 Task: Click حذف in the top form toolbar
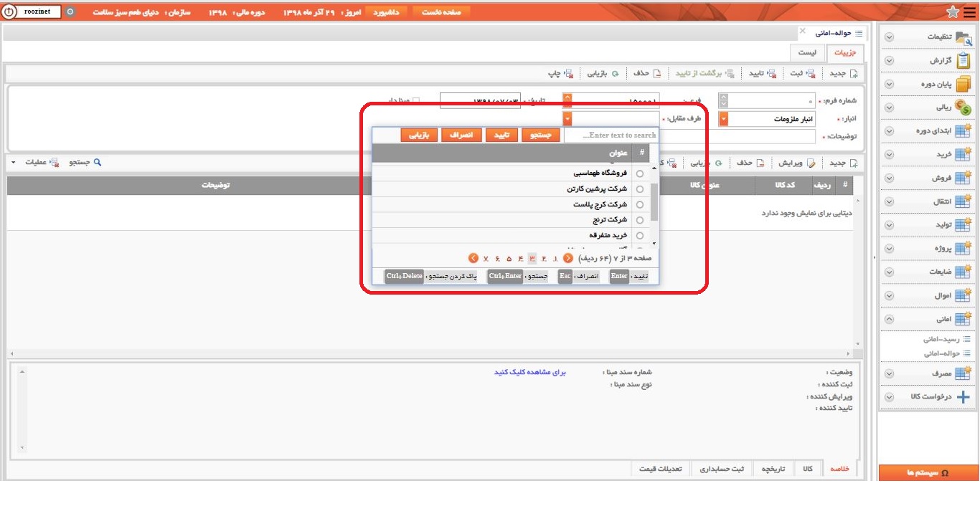[646, 73]
